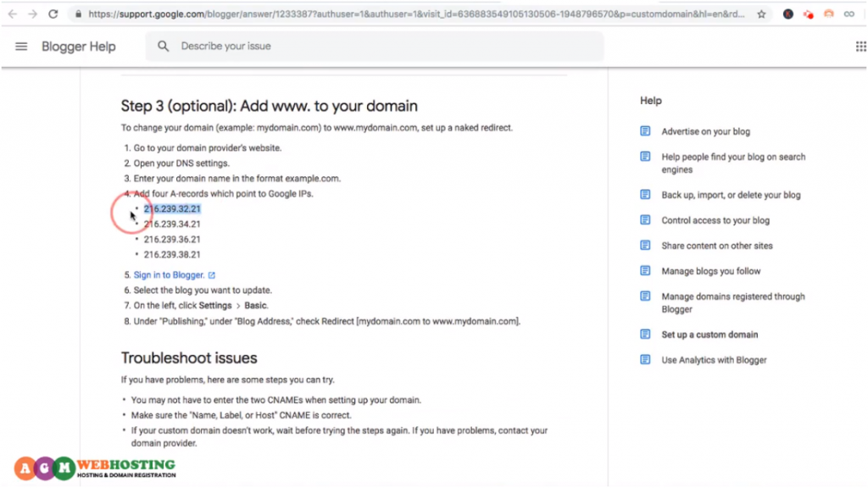The image size is (868, 488).
Task: Click the highlighted IP 216.239.32.21
Action: tap(172, 209)
